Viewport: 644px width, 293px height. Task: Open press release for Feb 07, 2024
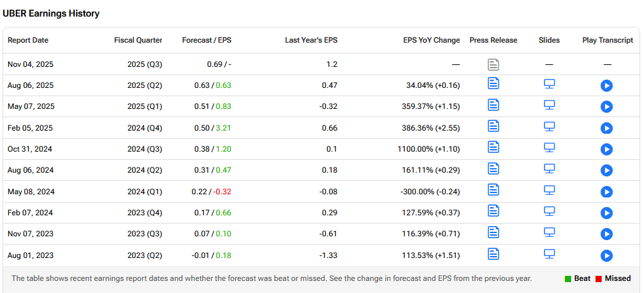tap(493, 211)
